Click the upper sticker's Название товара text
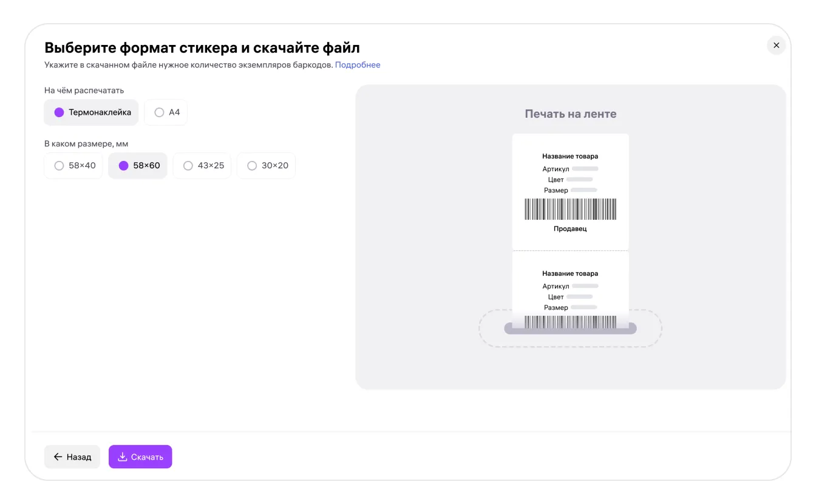Screen dimensions: 816x504 (x=570, y=156)
